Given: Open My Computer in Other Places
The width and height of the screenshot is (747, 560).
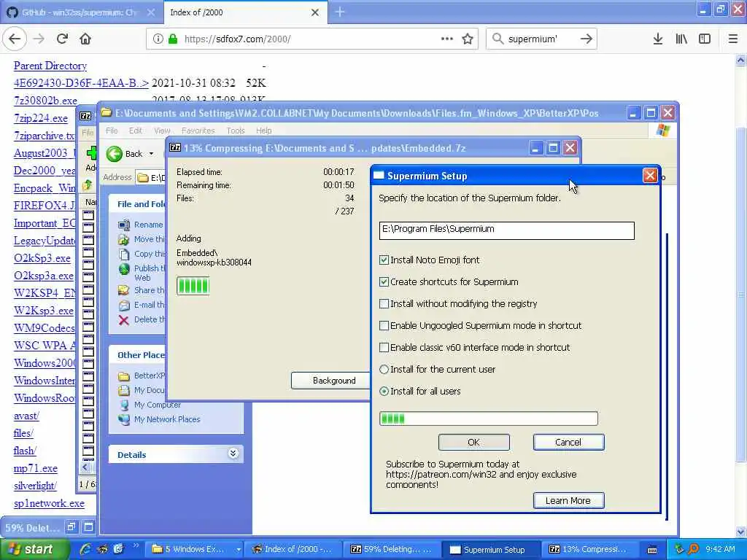Looking at the screenshot, I should (x=158, y=405).
